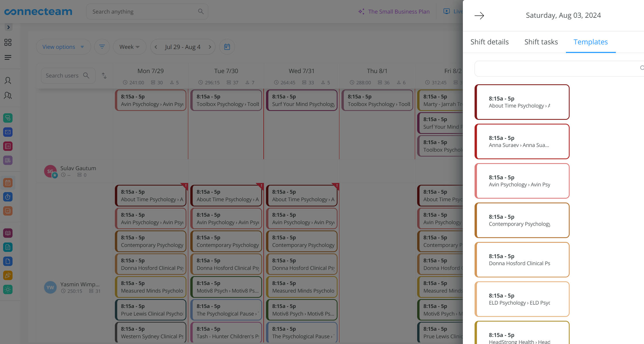Click the dashboard grid icon at top sidebar
The width and height of the screenshot is (644, 344).
pyautogui.click(x=7, y=42)
